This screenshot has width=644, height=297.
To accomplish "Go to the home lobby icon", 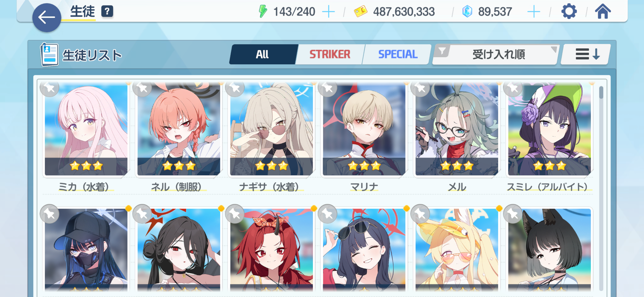I will pos(602,12).
